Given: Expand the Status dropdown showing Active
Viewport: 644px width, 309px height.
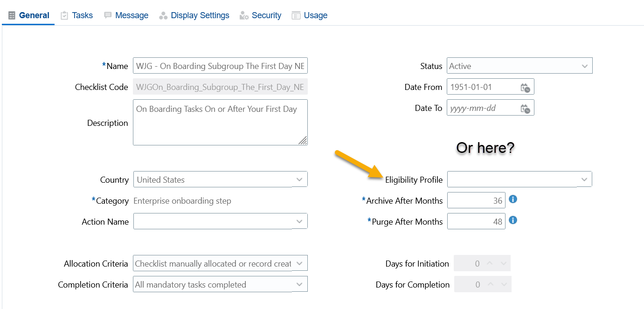Looking at the screenshot, I should 519,66.
